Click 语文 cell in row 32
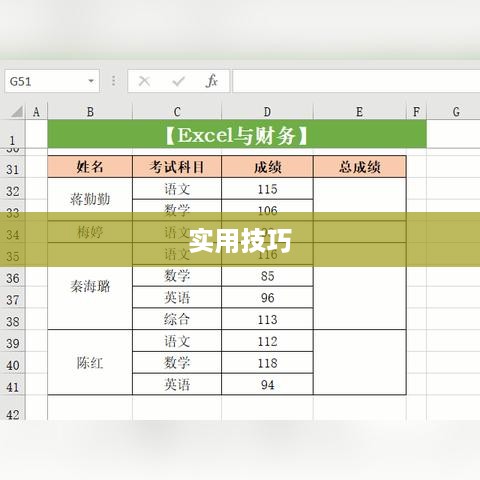This screenshot has height=480, width=480. (x=177, y=189)
